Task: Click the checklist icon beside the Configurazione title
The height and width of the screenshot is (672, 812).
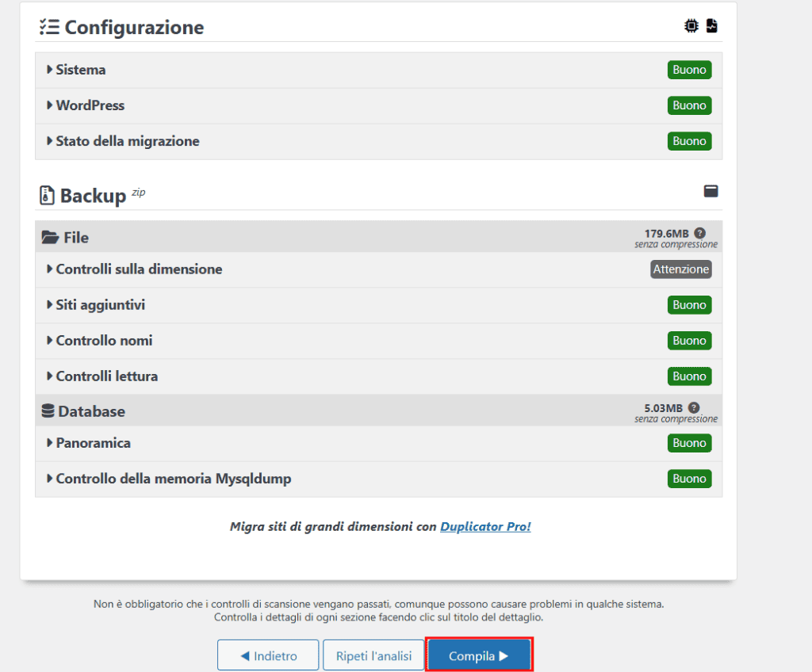Action: [x=49, y=25]
